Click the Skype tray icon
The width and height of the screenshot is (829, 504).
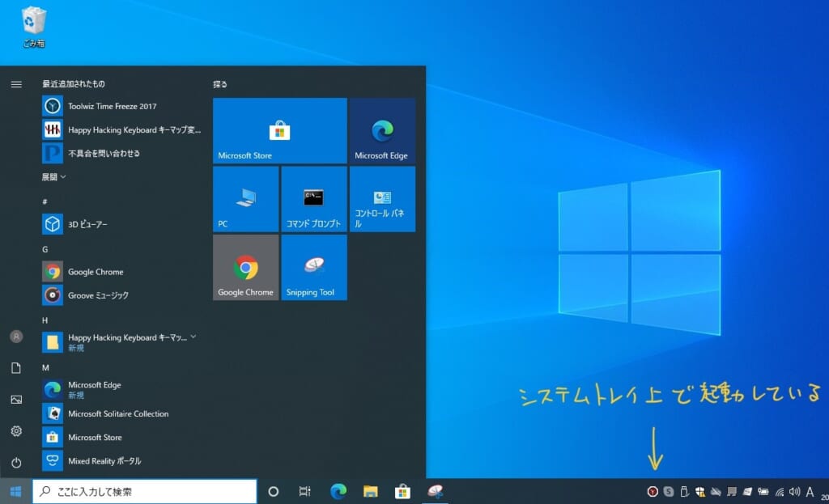pyautogui.click(x=668, y=492)
